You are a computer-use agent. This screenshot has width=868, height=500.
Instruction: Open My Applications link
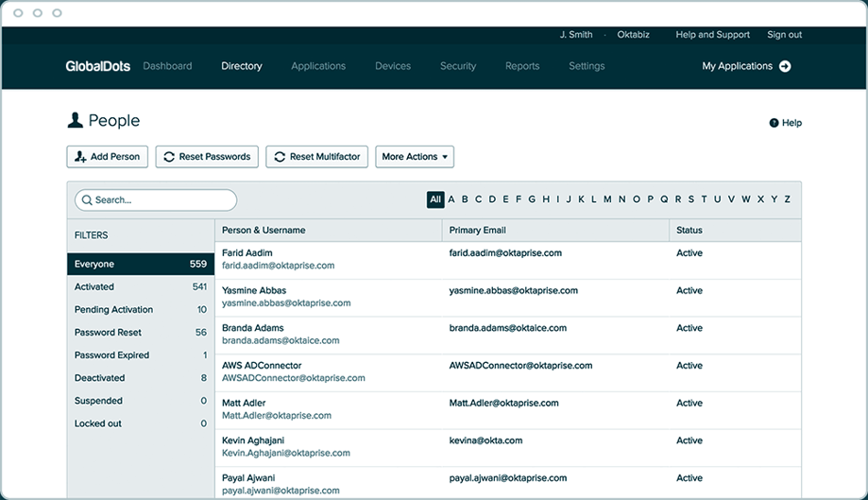[x=738, y=66]
